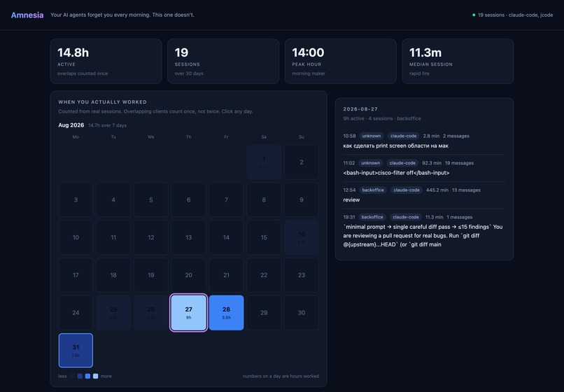Open the shaded day 16 cell
564x392 pixels.
click(x=302, y=237)
